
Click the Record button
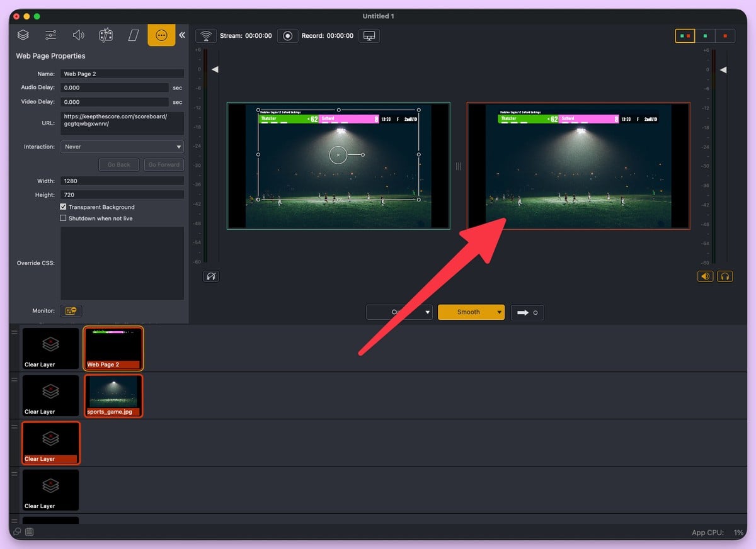coord(287,36)
